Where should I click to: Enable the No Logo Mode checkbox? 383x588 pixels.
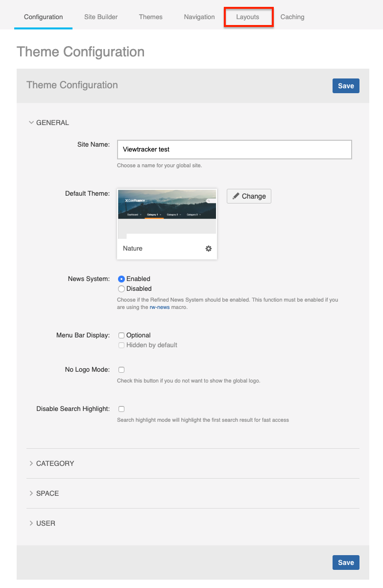pyautogui.click(x=121, y=370)
